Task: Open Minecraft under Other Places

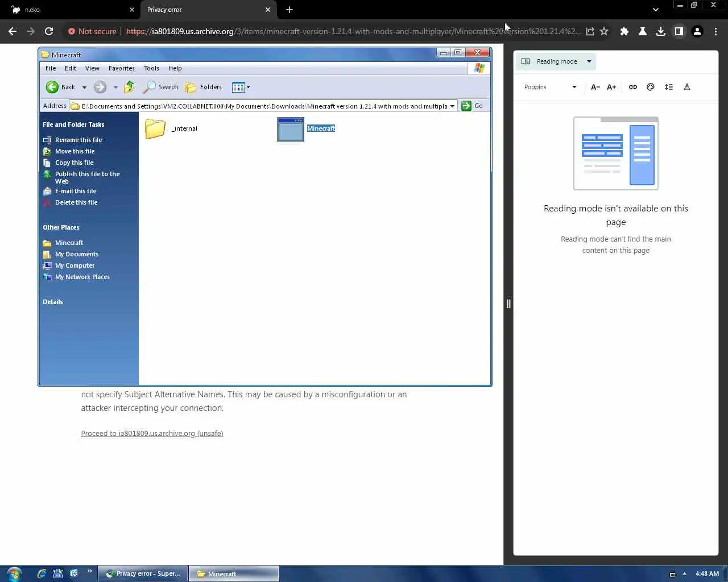Action: 69,243
